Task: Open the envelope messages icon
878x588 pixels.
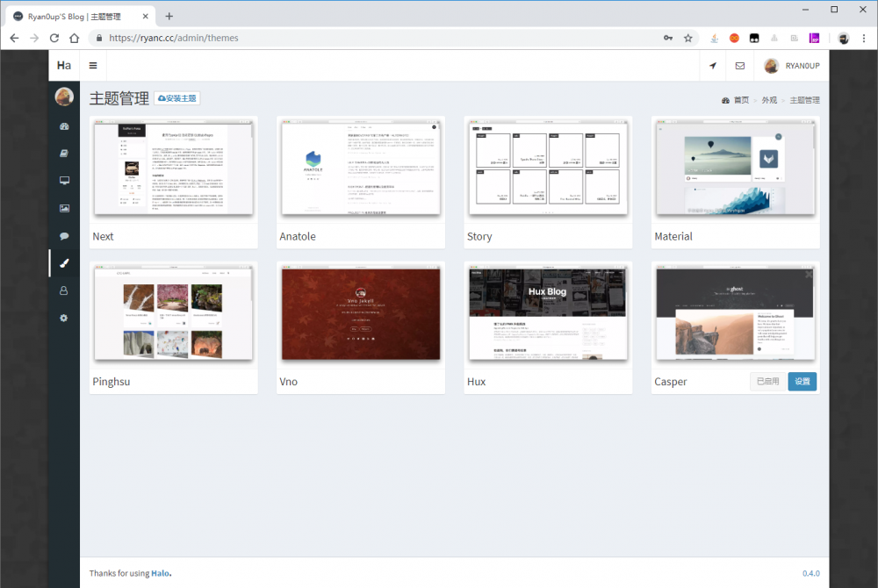Action: 739,66
